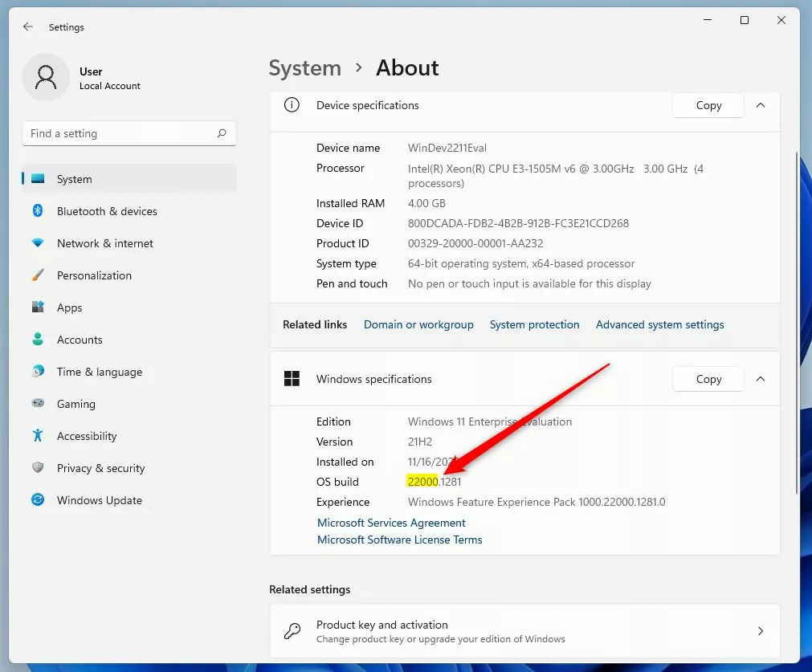
Task: Click the back arrow icon in Settings
Action: click(28, 26)
